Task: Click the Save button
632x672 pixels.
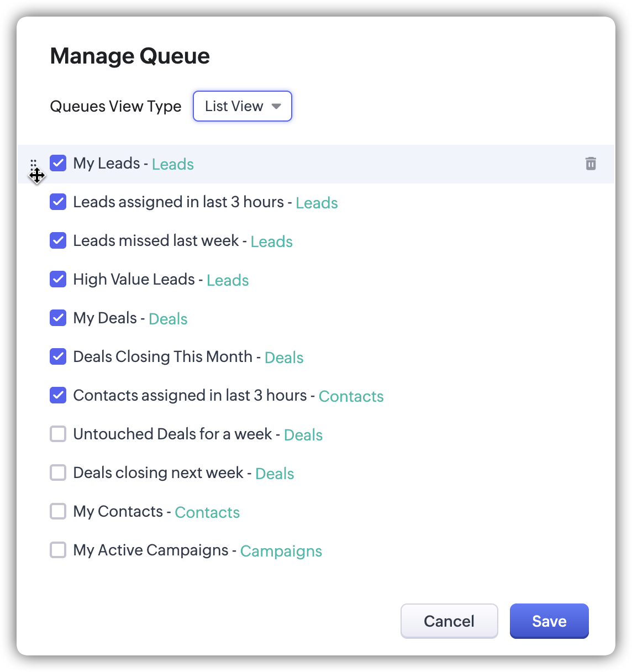Action: [549, 621]
